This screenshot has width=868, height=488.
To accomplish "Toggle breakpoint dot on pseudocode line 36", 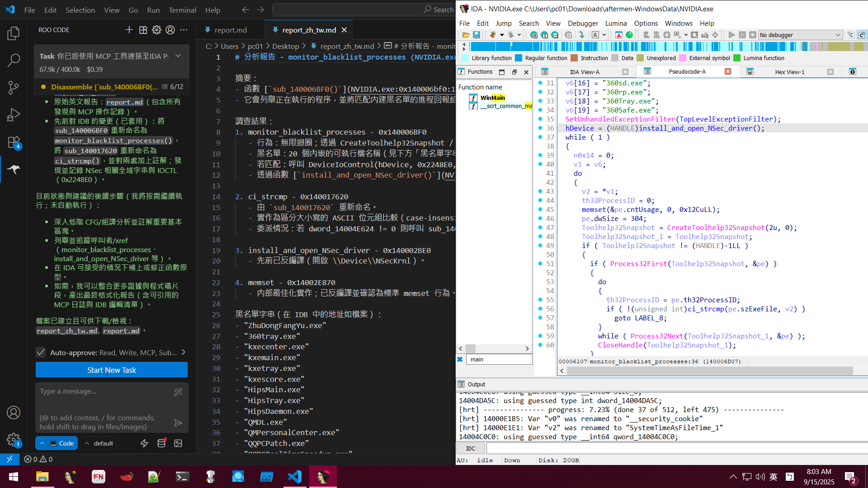I will click(x=540, y=128).
